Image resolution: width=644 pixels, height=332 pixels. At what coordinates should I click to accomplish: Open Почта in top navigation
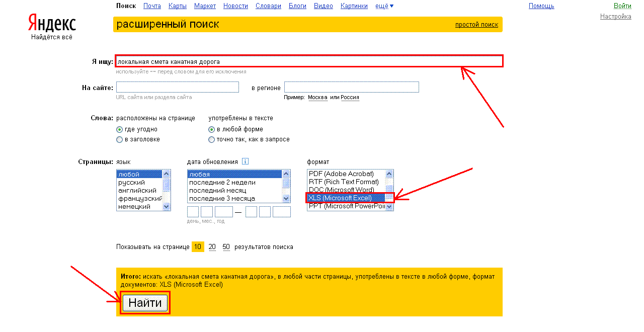coord(152,6)
